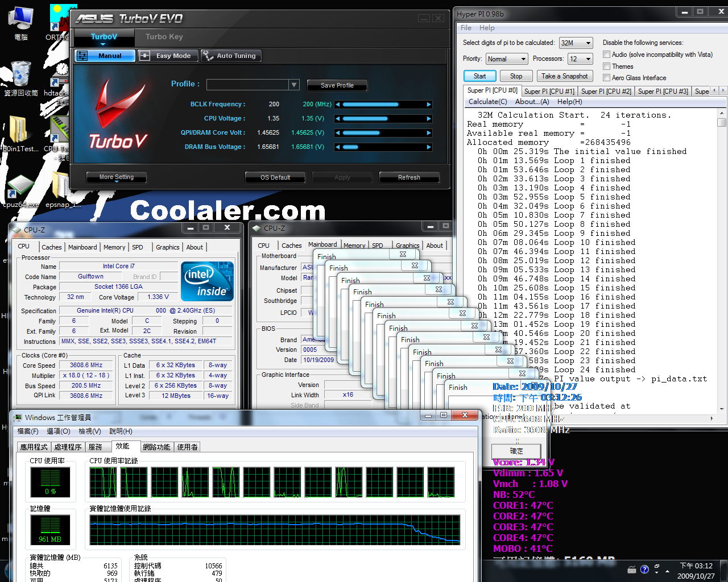
Task: Click the Hyper PI vertical scrollbar
Action: [722, 261]
